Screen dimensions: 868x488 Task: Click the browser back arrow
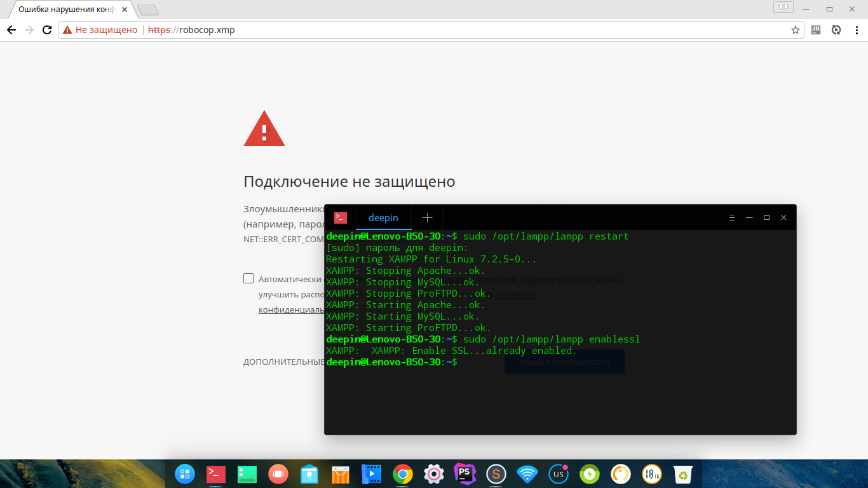[x=11, y=30]
